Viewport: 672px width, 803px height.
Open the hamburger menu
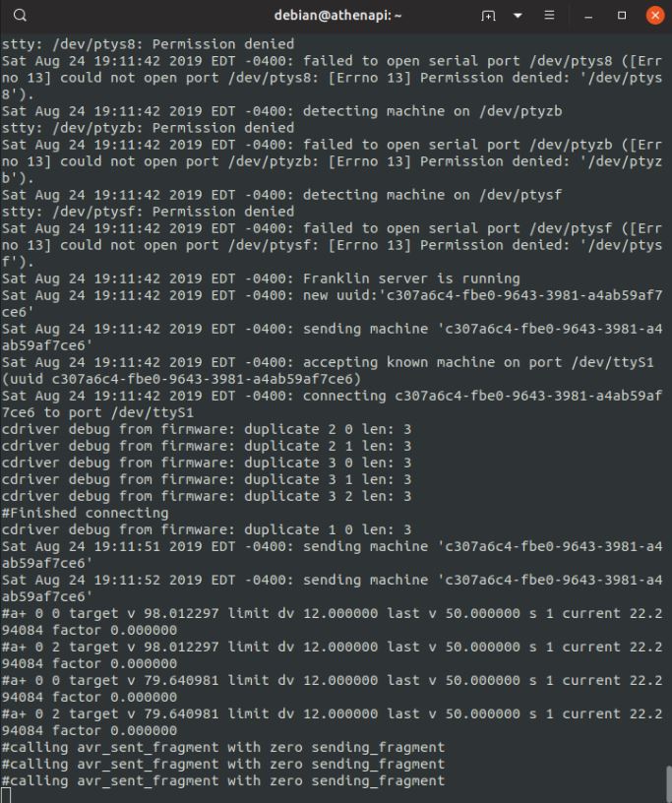(x=548, y=16)
